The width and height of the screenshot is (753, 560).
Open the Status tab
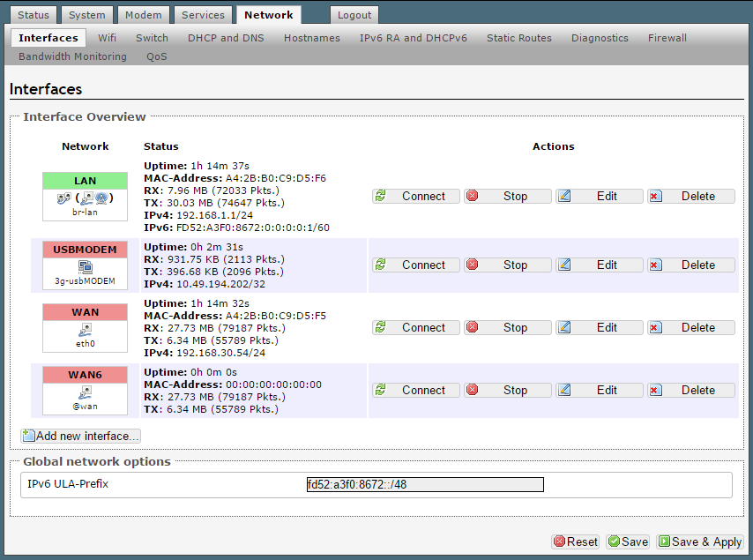coord(34,15)
